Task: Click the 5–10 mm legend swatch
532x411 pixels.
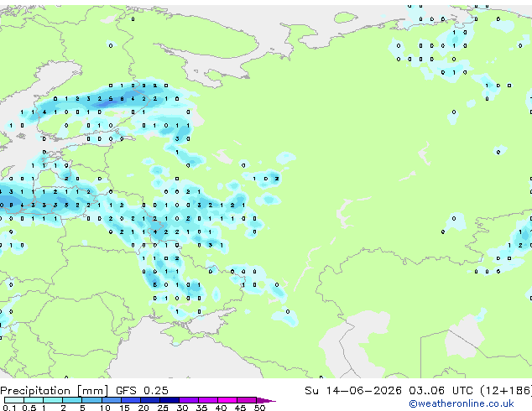Action: (x=91, y=400)
